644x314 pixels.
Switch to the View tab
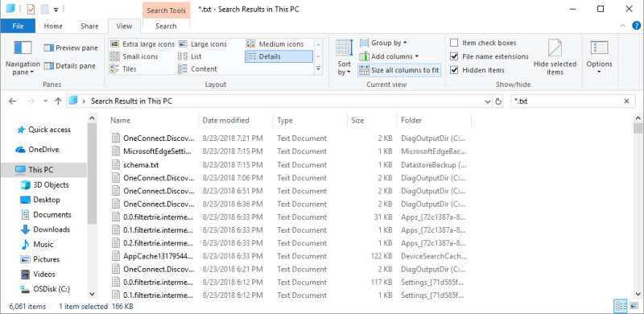124,26
